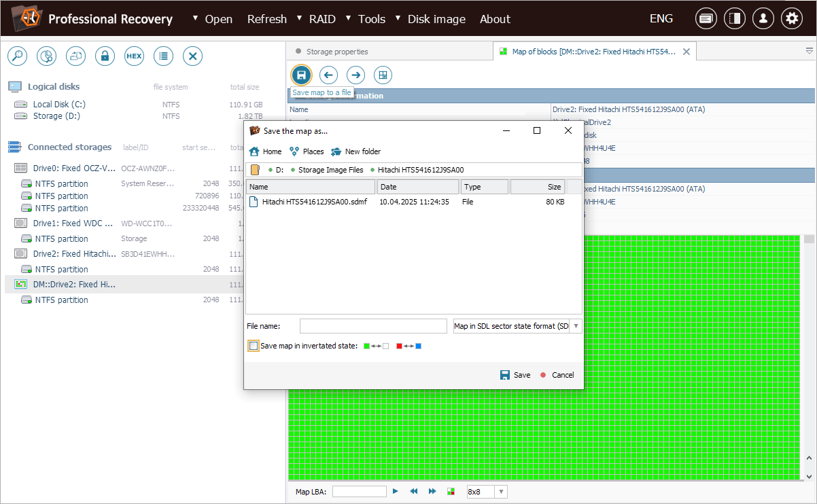Click the round X icon in left toolbar

pos(193,56)
